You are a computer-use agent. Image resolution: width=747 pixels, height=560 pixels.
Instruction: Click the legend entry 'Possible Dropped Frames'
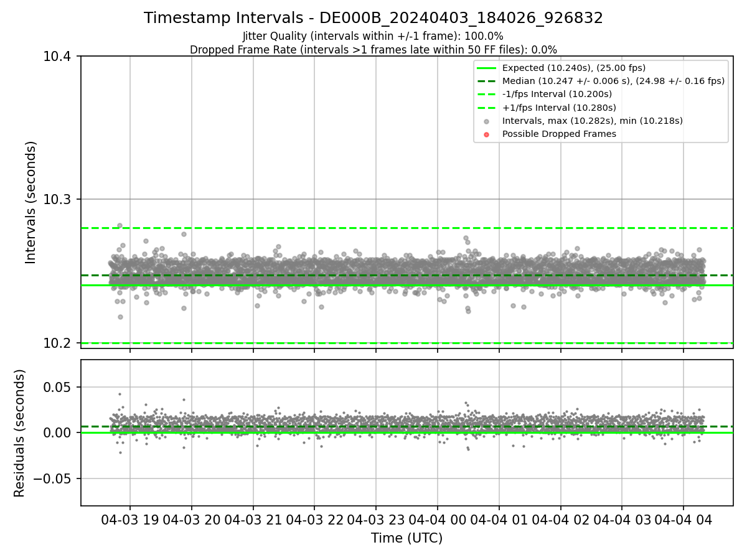(x=559, y=134)
